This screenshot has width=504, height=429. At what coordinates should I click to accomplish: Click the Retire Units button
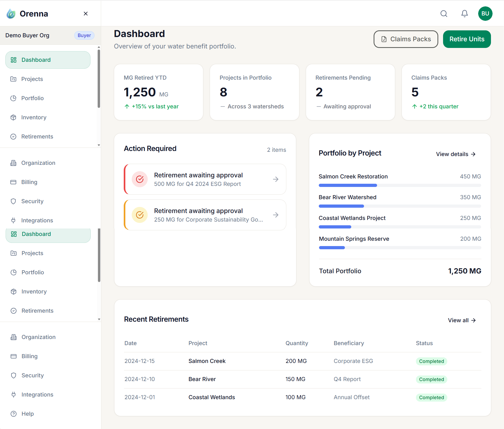(467, 39)
